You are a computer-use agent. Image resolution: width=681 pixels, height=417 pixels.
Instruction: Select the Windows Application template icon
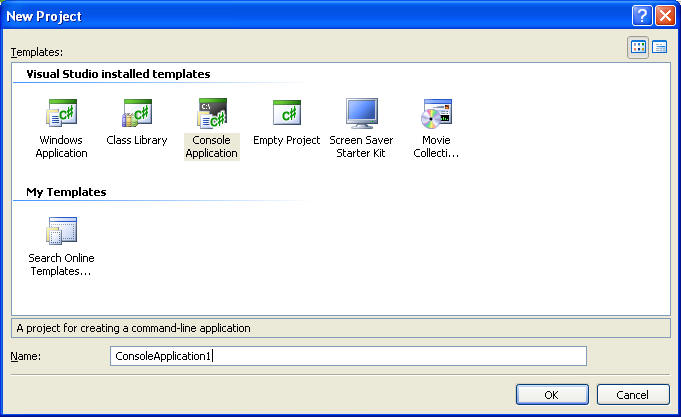coord(61,114)
